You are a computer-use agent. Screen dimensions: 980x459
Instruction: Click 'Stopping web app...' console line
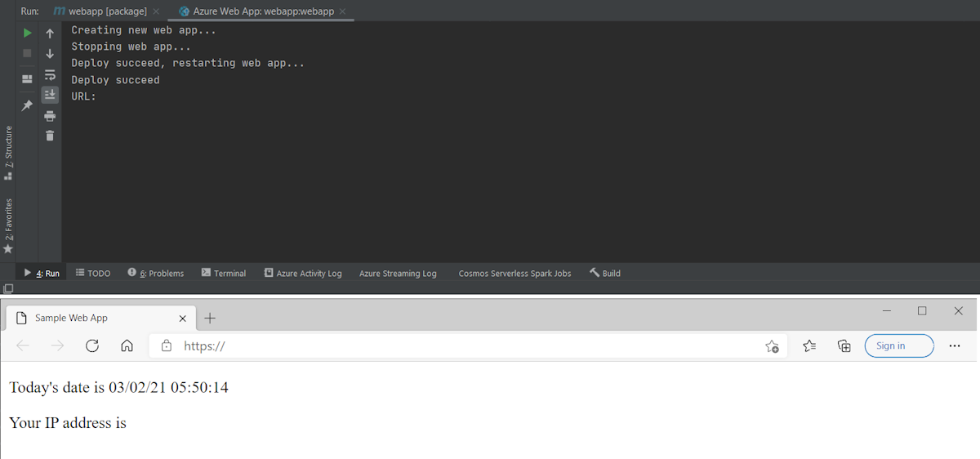coord(131,47)
